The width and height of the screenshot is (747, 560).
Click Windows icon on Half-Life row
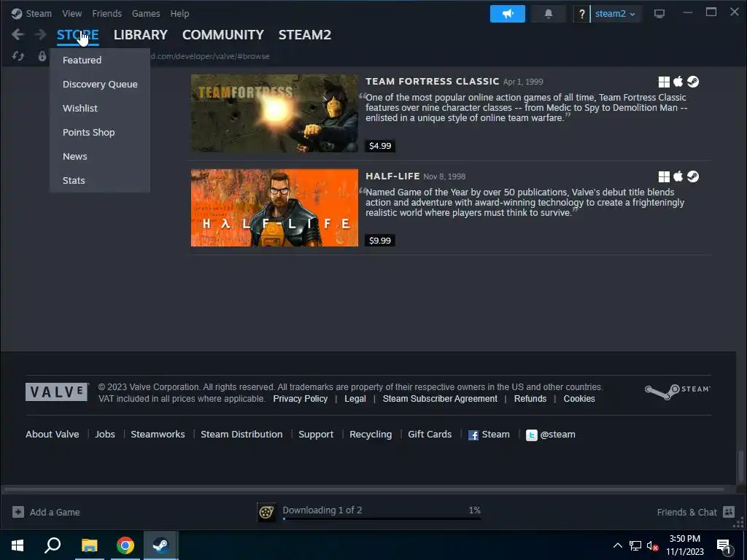(664, 176)
